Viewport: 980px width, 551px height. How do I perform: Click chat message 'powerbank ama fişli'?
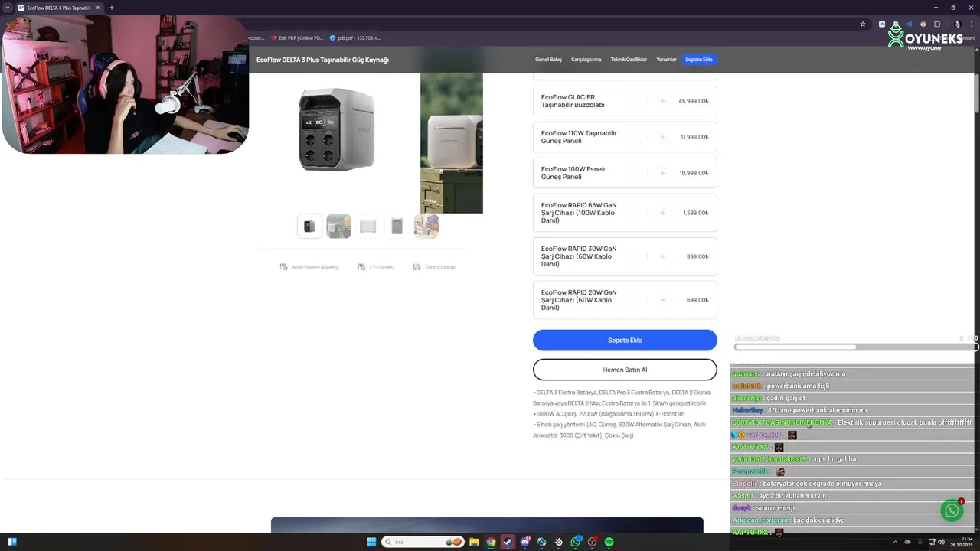(798, 386)
